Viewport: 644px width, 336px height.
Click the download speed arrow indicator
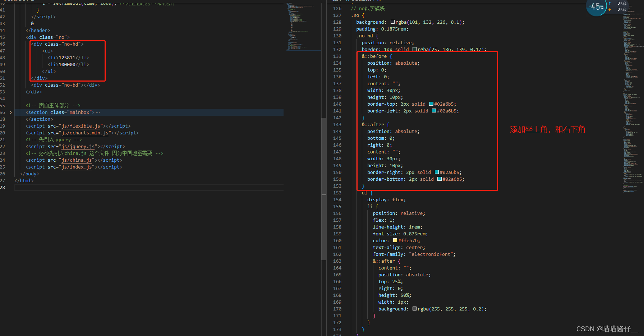click(610, 9)
